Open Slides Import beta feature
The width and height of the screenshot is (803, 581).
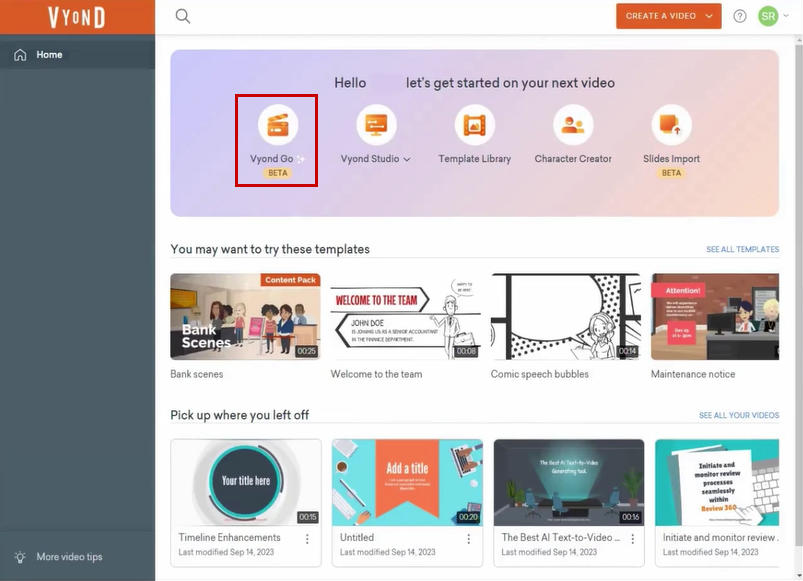click(671, 125)
